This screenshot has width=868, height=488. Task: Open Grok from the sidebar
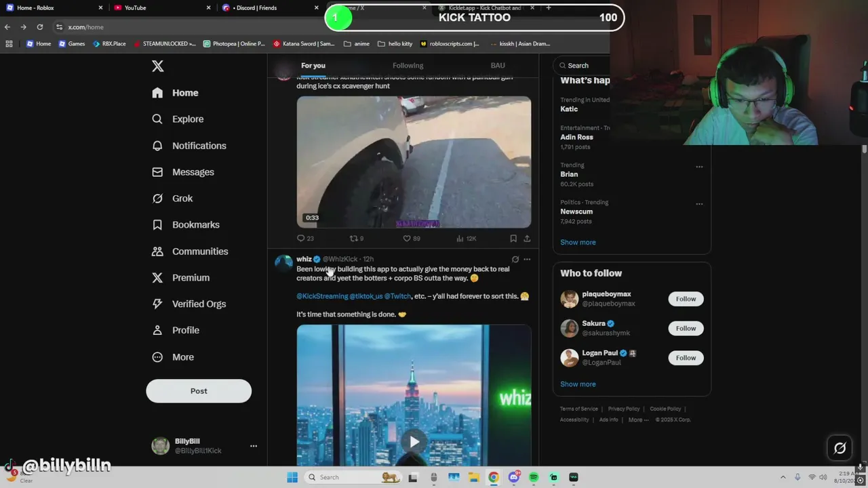172,199
